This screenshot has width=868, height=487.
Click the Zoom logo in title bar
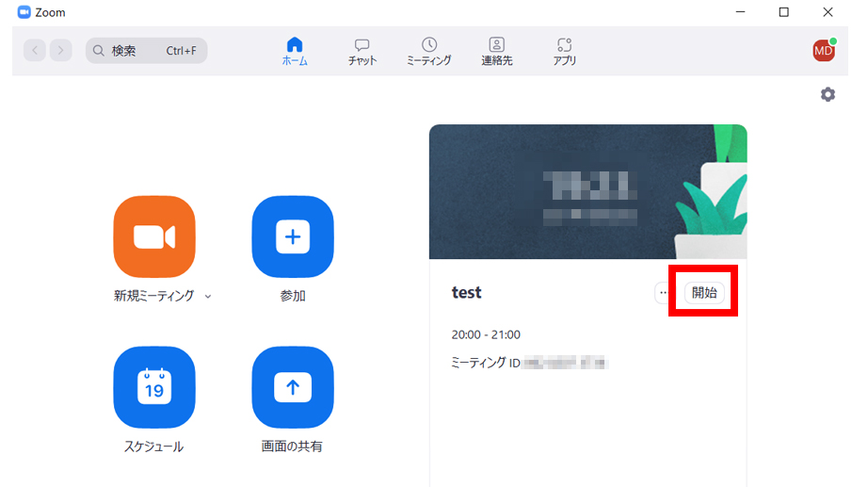pos(24,12)
